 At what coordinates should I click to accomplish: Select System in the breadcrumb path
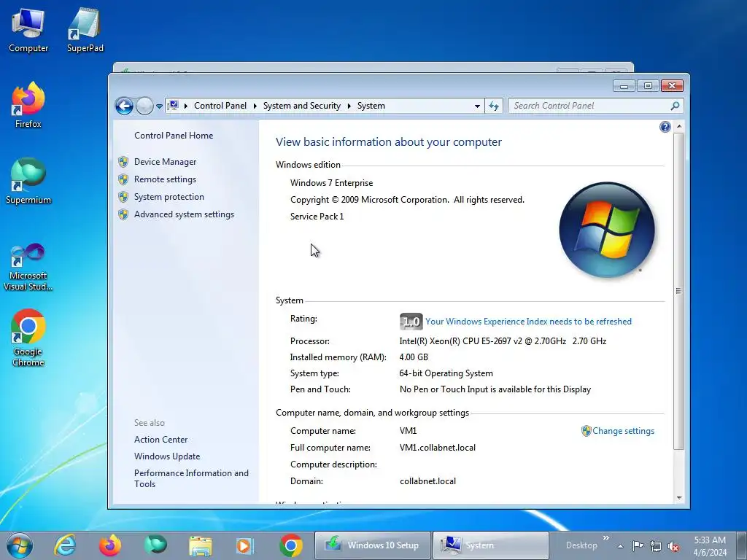point(371,106)
